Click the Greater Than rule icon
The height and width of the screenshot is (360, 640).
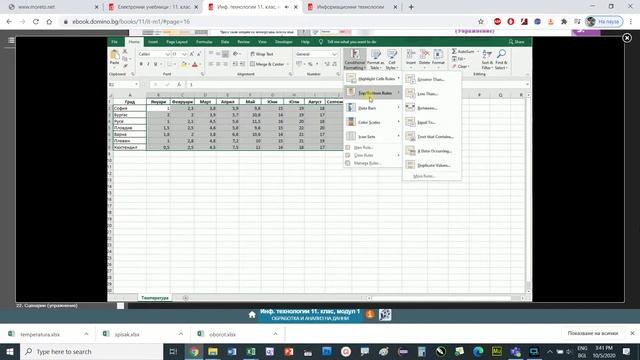[410, 79]
